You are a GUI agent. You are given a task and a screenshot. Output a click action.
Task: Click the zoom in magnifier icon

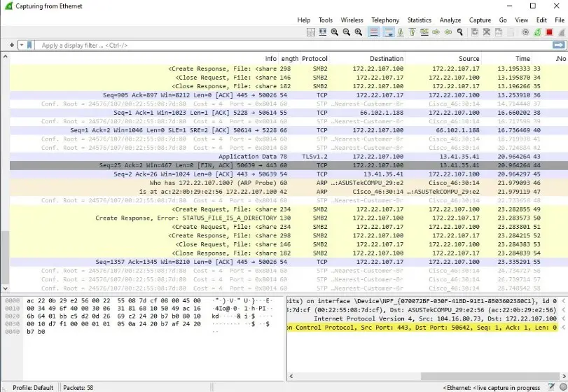coord(359,32)
